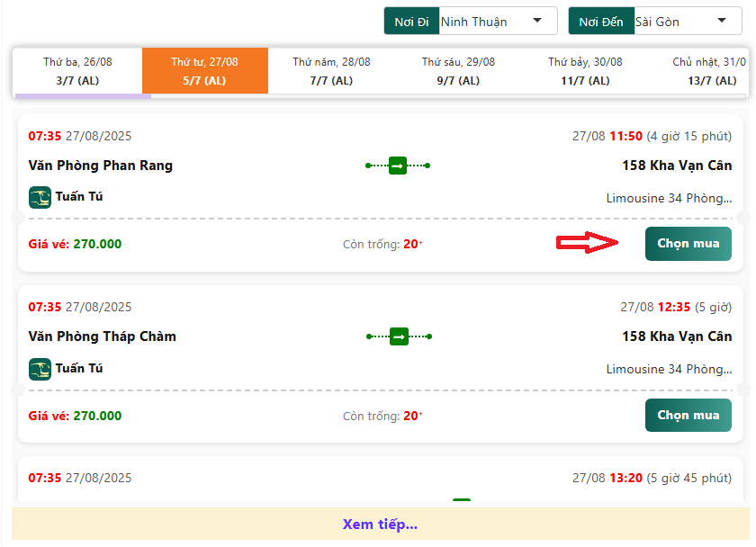Viewport: 756px width, 547px height.
Task: Choose the Thứ sáu, 29/08 date tab
Action: pyautogui.click(x=459, y=71)
